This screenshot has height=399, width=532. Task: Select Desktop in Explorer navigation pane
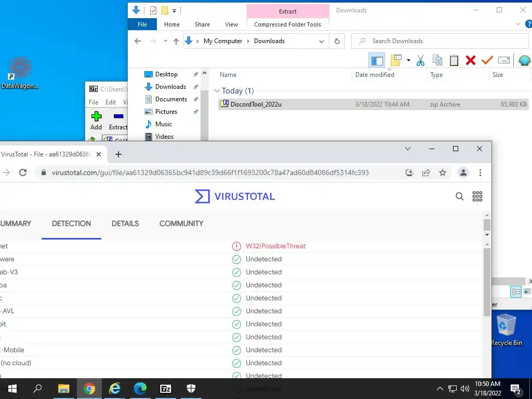[166, 74]
